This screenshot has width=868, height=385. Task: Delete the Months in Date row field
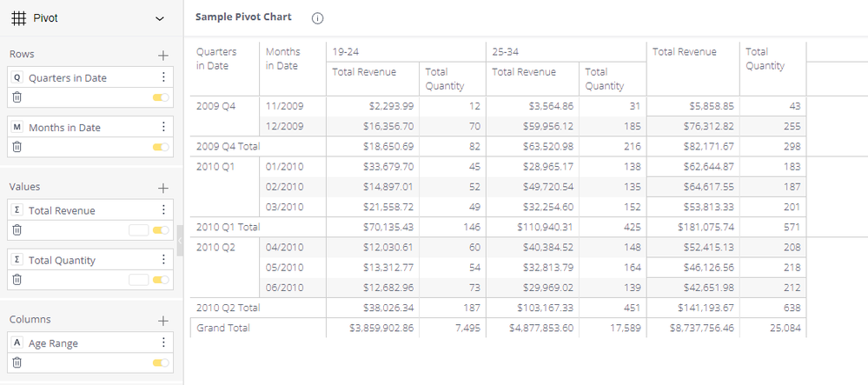coord(17,147)
